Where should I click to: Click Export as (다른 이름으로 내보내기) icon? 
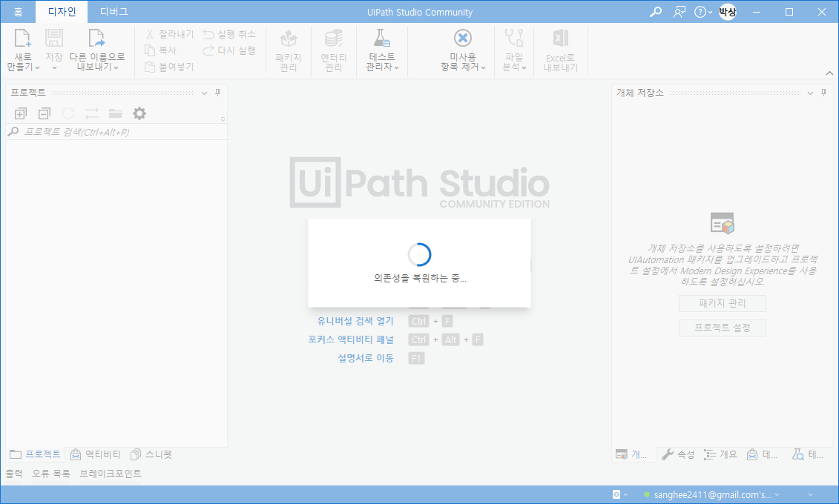click(x=96, y=39)
